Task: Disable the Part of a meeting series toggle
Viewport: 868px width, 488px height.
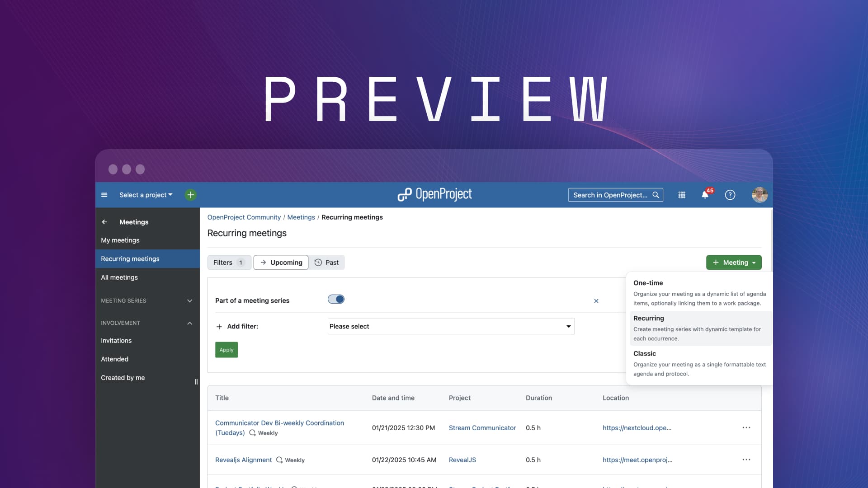Action: [336, 299]
